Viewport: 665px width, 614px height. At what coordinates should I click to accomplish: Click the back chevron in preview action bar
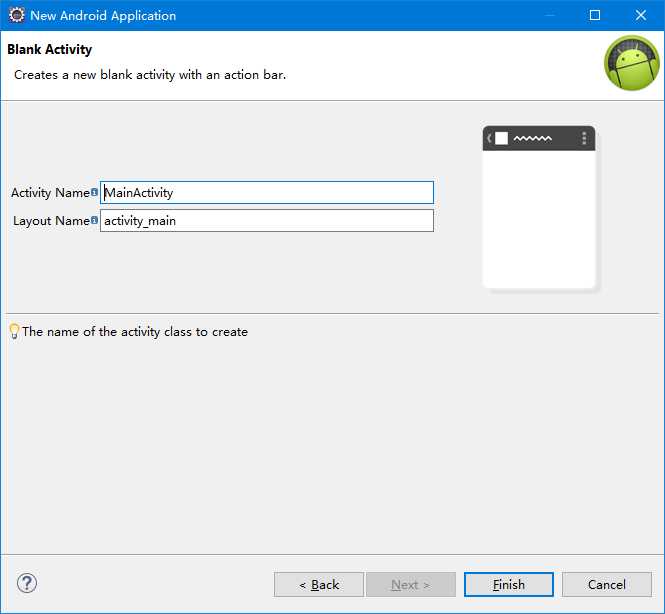[489, 138]
